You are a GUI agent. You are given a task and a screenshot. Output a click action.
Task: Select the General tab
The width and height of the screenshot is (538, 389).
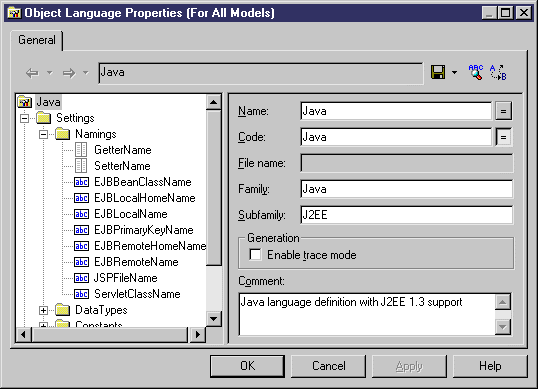pos(37,40)
